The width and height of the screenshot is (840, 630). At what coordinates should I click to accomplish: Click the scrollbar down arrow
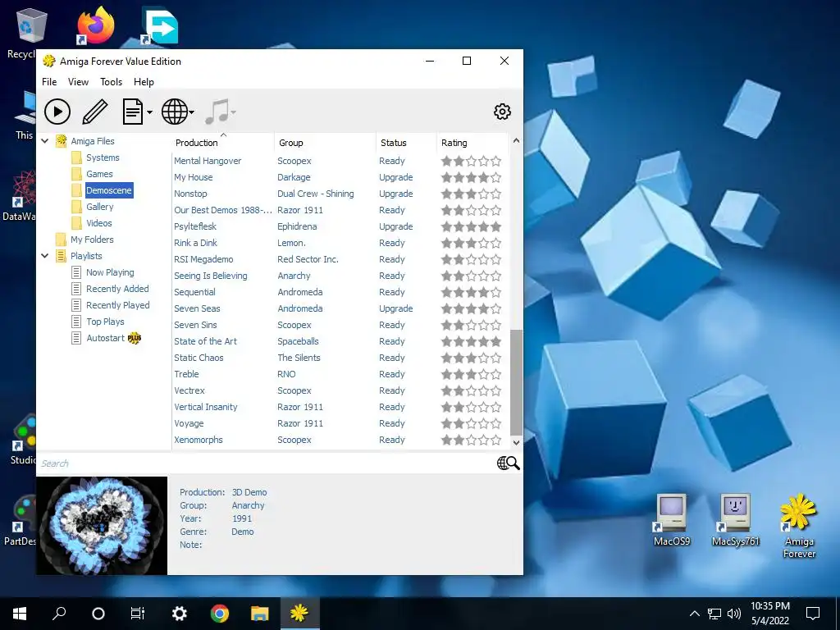click(516, 442)
